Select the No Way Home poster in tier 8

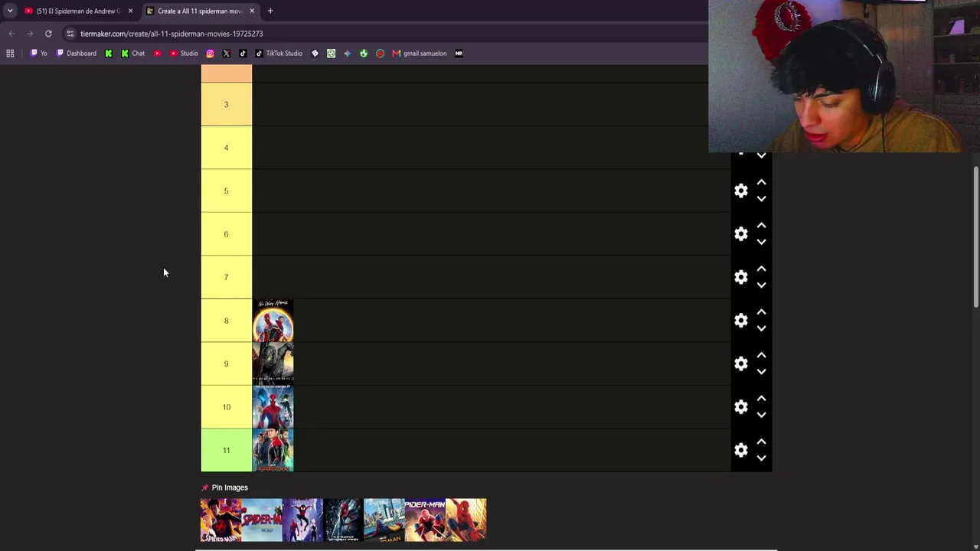pyautogui.click(x=273, y=321)
